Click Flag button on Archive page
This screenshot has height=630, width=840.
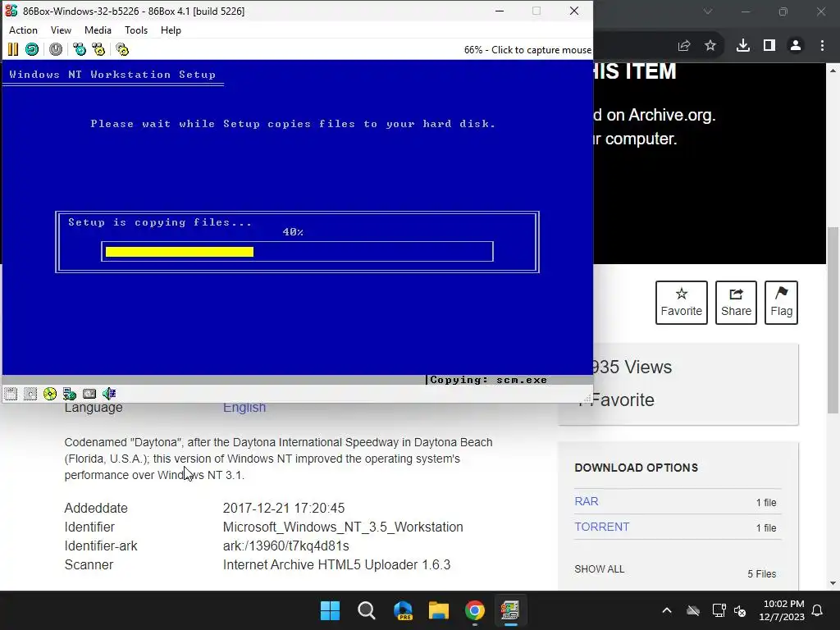click(781, 303)
